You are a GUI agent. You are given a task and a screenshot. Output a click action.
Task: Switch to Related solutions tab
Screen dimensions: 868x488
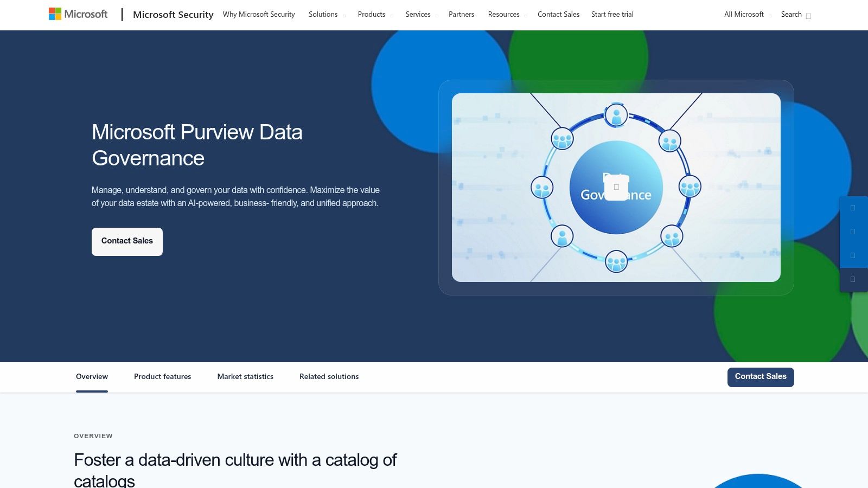pos(329,377)
